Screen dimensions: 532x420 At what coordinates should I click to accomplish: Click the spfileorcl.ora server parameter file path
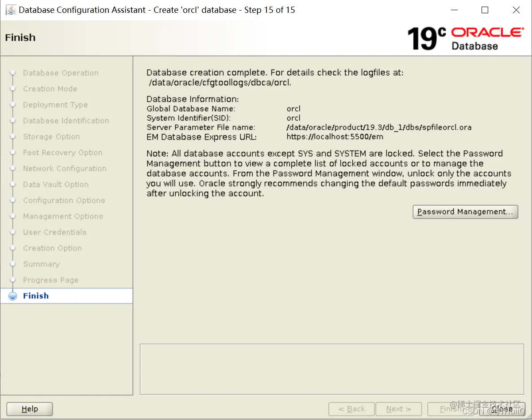(x=379, y=127)
